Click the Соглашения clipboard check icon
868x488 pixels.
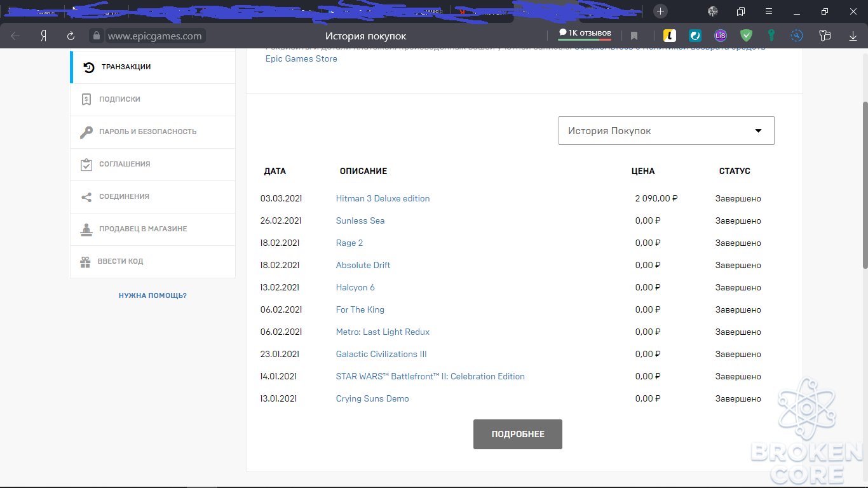[86, 165]
